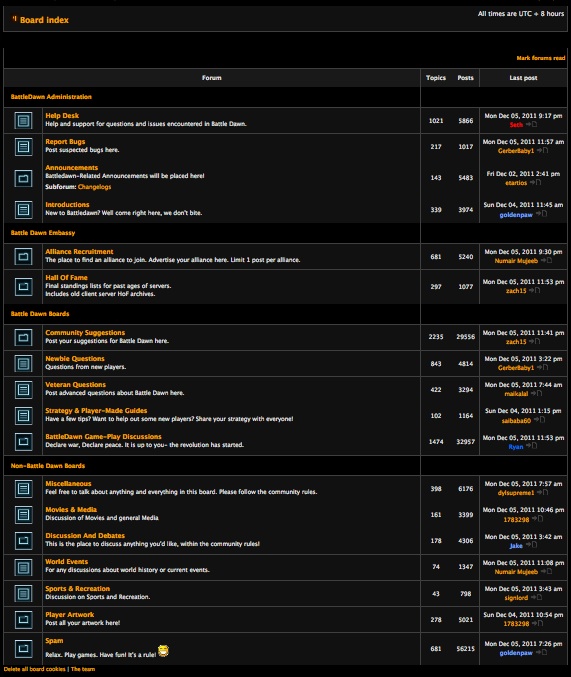
Task: Click Mark forums read link
Action: point(541,58)
